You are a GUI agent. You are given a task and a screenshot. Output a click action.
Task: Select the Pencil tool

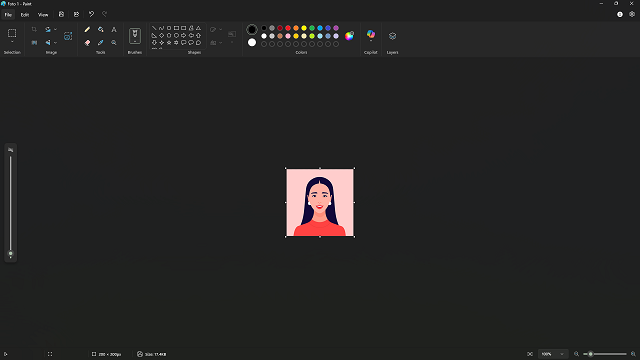87,29
